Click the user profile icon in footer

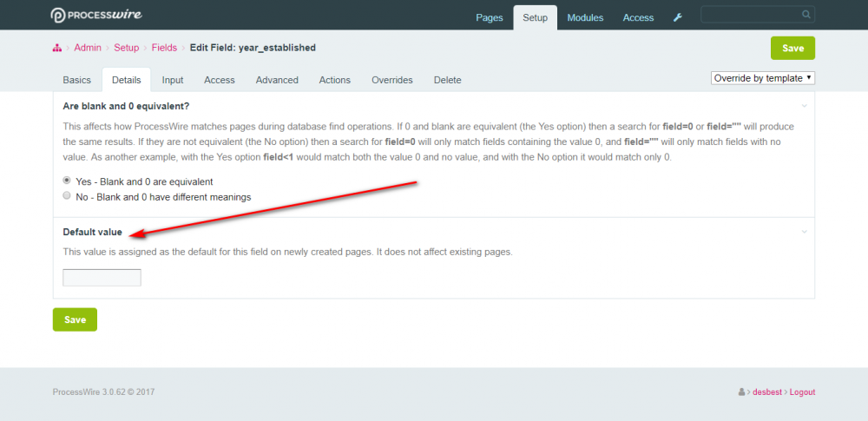[741, 392]
